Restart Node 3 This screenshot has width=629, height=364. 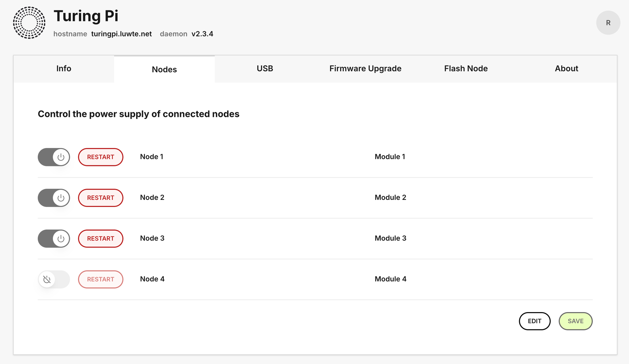coord(100,239)
